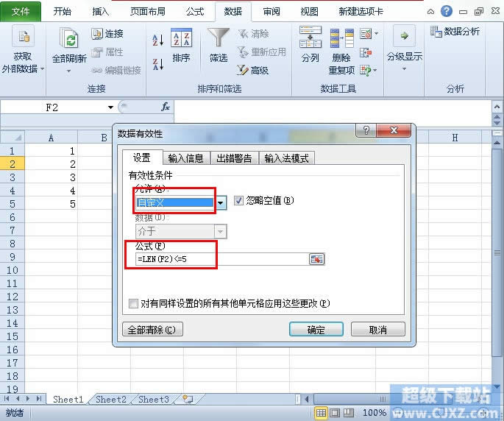Switch to Normal view in status bar
The height and width of the screenshot is (421, 504).
coord(321,413)
